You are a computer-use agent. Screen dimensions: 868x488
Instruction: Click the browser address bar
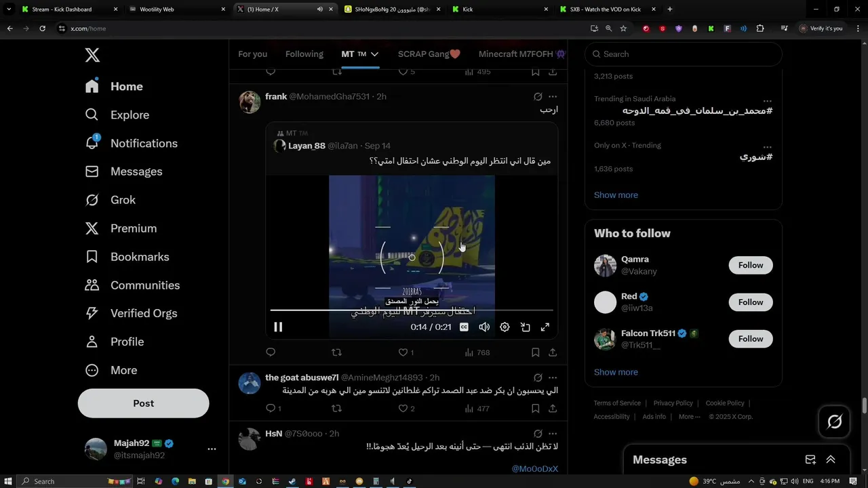tap(322, 28)
